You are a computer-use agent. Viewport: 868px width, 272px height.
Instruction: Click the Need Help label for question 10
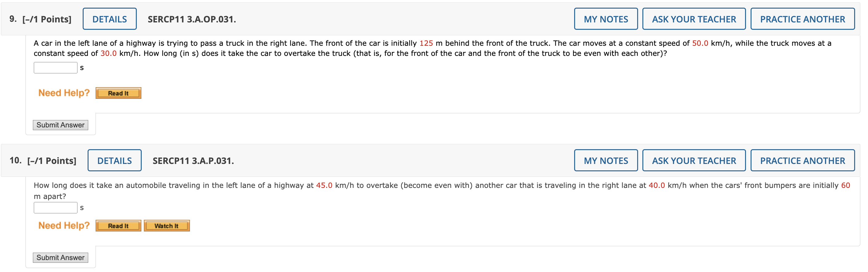[63, 225]
